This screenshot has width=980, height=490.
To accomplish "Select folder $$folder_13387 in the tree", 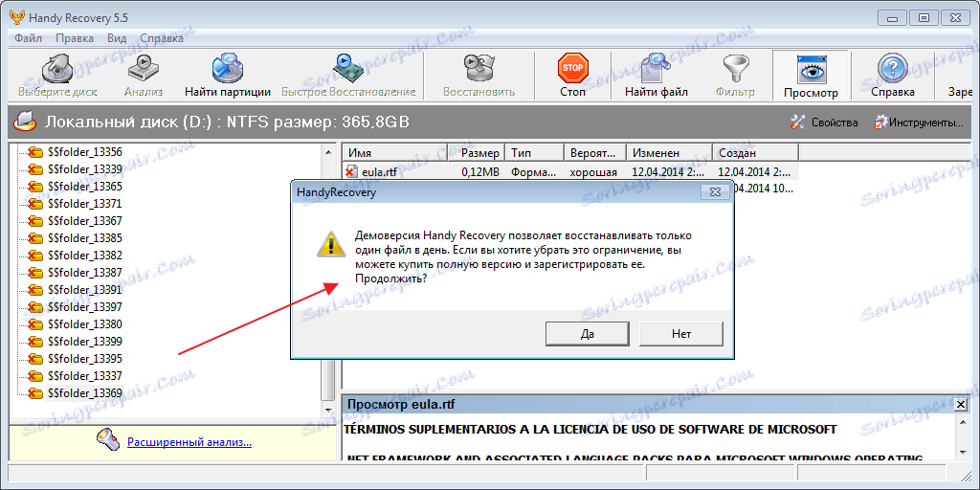I will [x=84, y=273].
